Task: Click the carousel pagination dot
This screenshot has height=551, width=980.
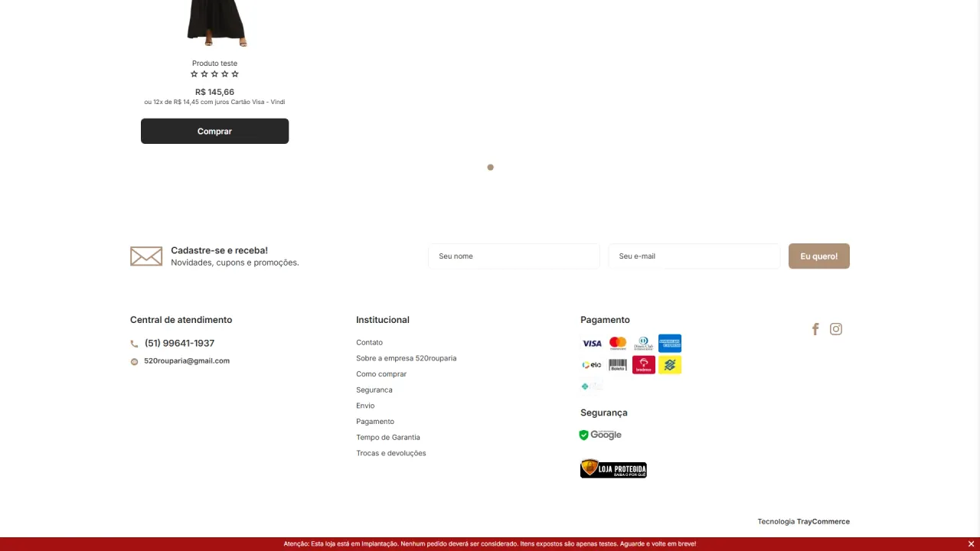Action: click(491, 167)
